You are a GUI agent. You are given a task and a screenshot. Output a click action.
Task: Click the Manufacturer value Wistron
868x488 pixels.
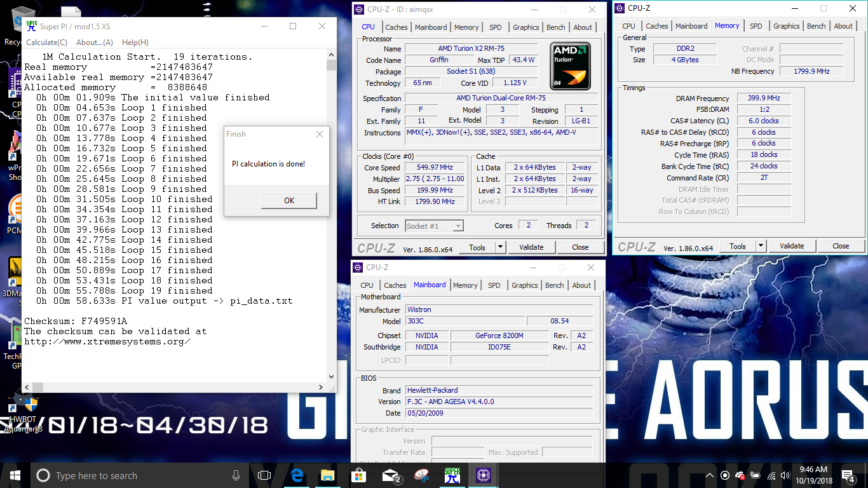499,309
